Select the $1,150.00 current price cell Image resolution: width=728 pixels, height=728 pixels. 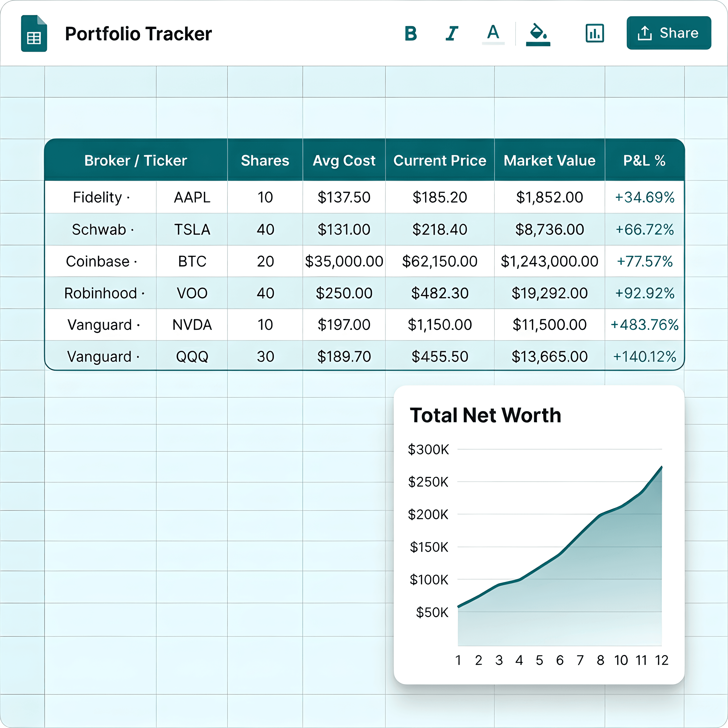coord(440,324)
